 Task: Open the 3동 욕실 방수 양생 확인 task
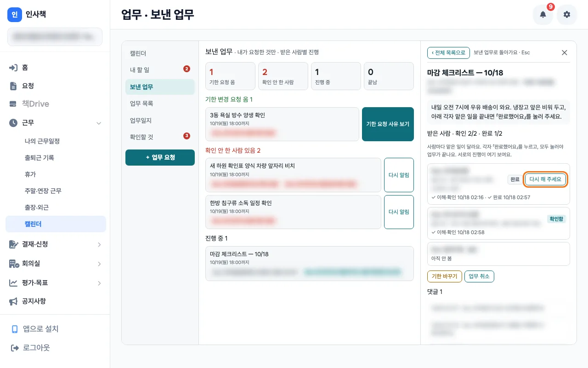coord(282,124)
